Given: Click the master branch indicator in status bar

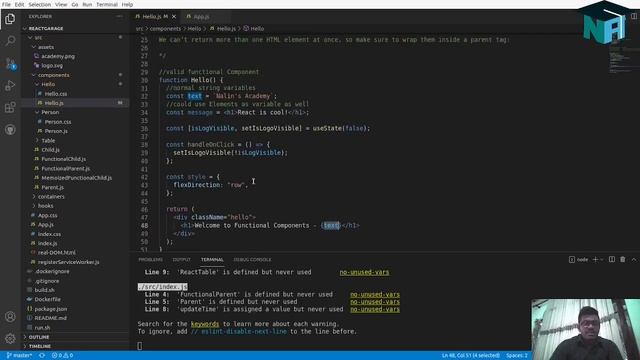Looking at the screenshot, I should 19,356.
